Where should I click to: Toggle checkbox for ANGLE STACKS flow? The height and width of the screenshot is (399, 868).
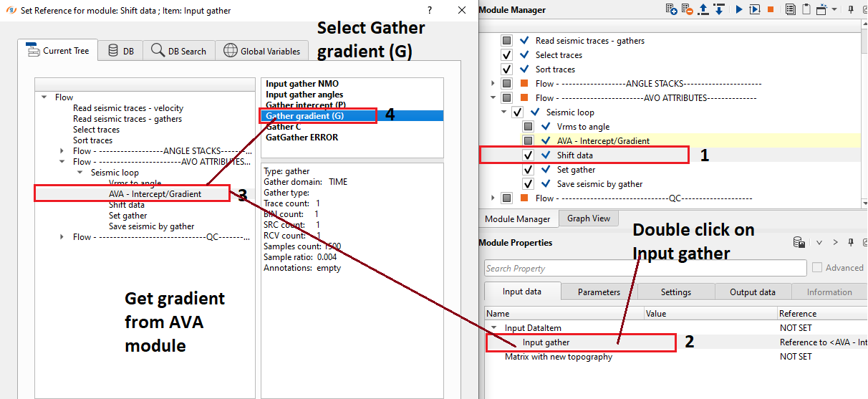pyautogui.click(x=507, y=84)
